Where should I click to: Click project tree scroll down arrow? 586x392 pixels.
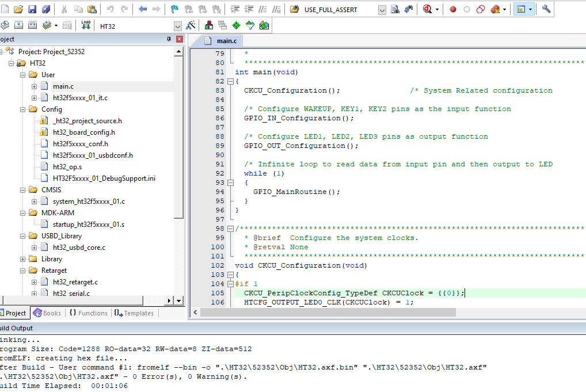point(178,300)
